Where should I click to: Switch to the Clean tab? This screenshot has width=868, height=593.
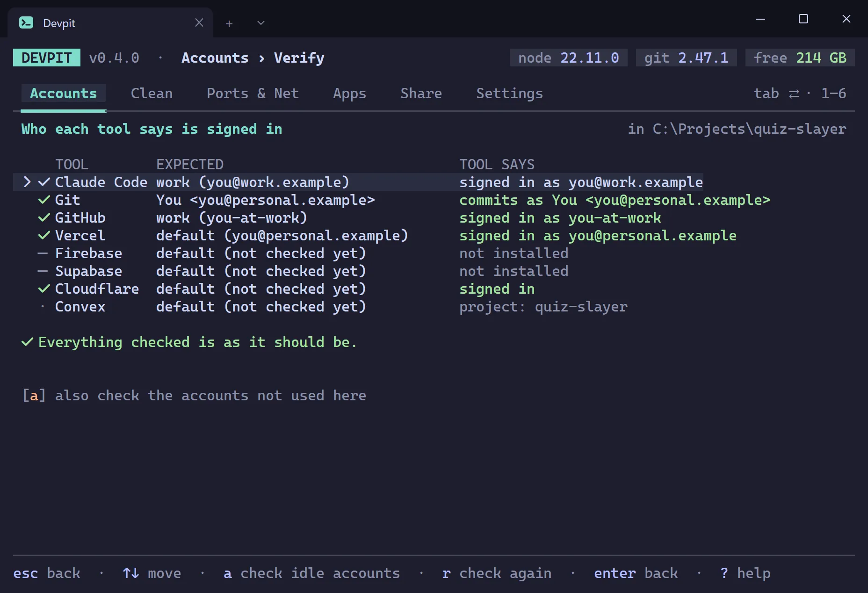click(x=152, y=93)
